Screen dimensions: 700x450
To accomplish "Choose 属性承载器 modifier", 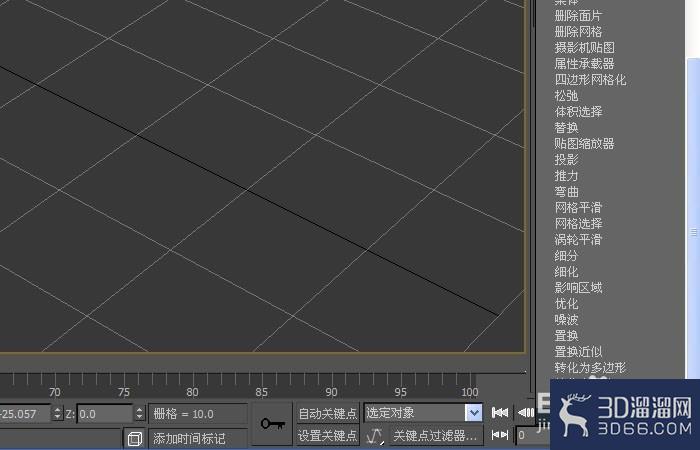I will coord(584,64).
